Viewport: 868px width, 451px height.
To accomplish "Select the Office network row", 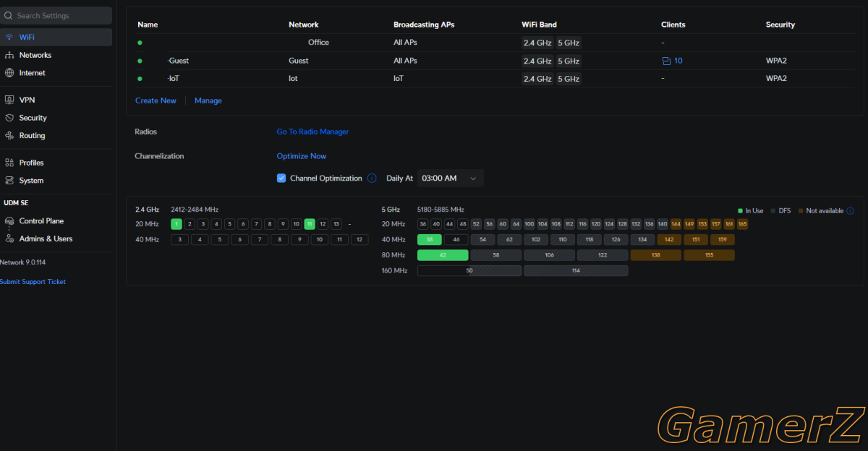I will click(x=495, y=43).
